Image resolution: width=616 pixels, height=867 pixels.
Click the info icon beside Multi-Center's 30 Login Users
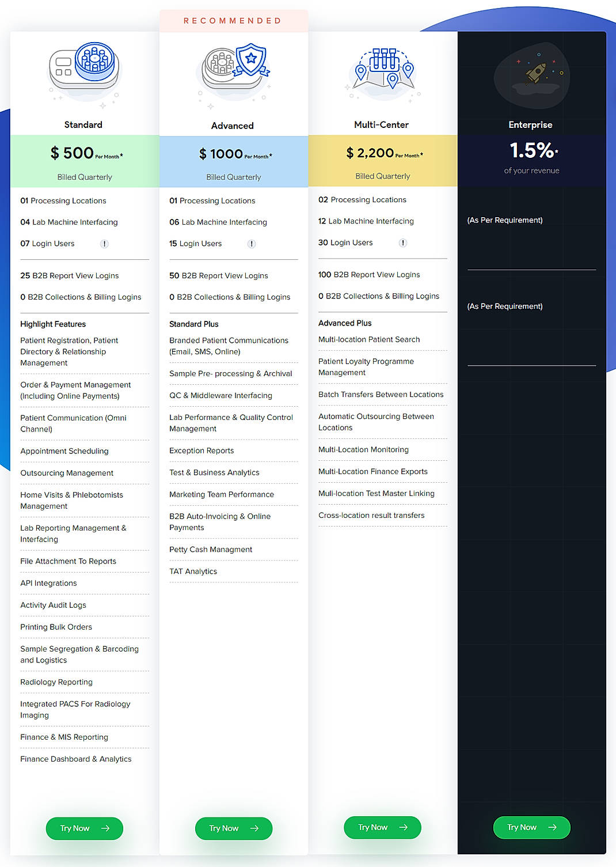pyautogui.click(x=403, y=243)
